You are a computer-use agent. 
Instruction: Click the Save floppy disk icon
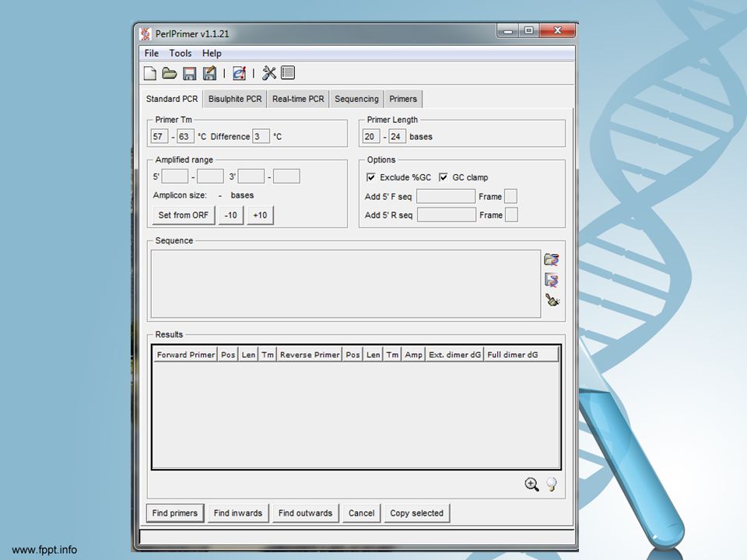[x=190, y=73]
